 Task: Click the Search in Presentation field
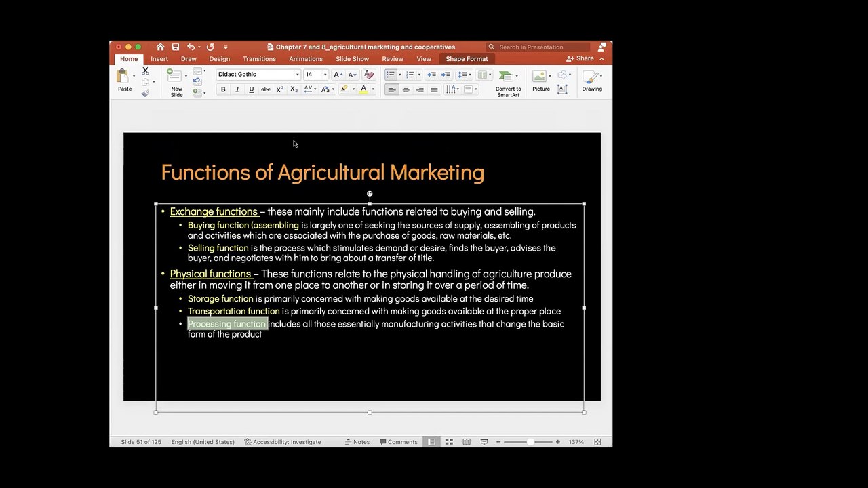click(x=538, y=47)
